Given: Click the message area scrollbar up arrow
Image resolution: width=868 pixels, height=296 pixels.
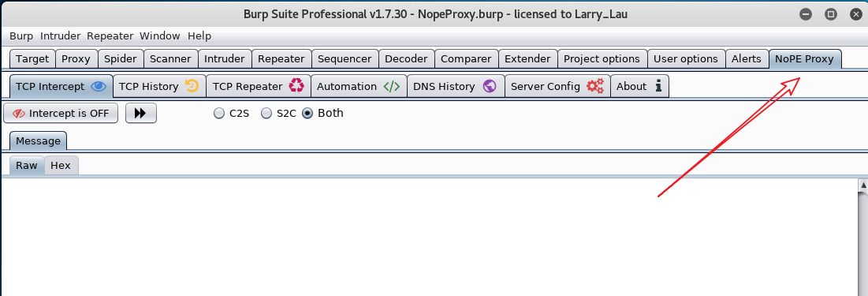Looking at the screenshot, I should click(x=862, y=185).
